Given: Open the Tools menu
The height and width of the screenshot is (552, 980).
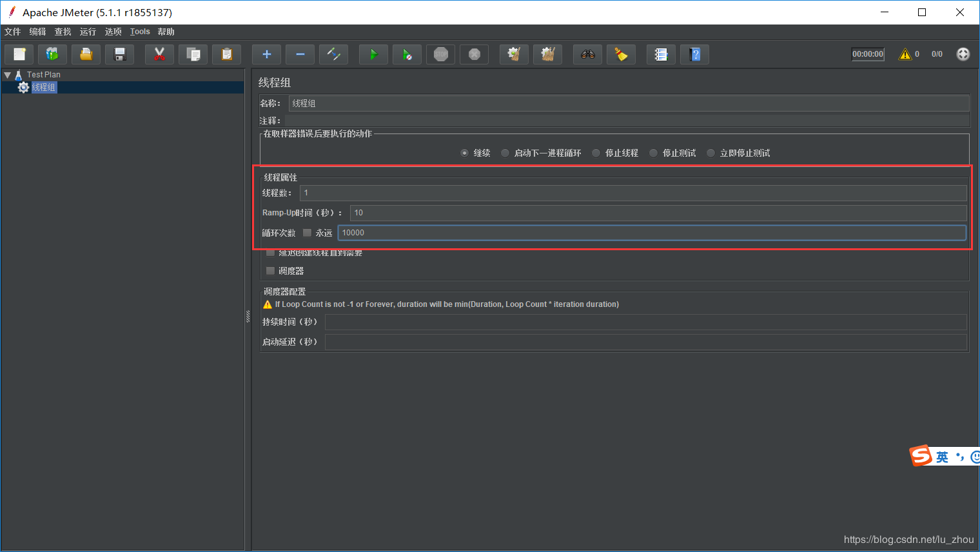Looking at the screenshot, I should (140, 32).
